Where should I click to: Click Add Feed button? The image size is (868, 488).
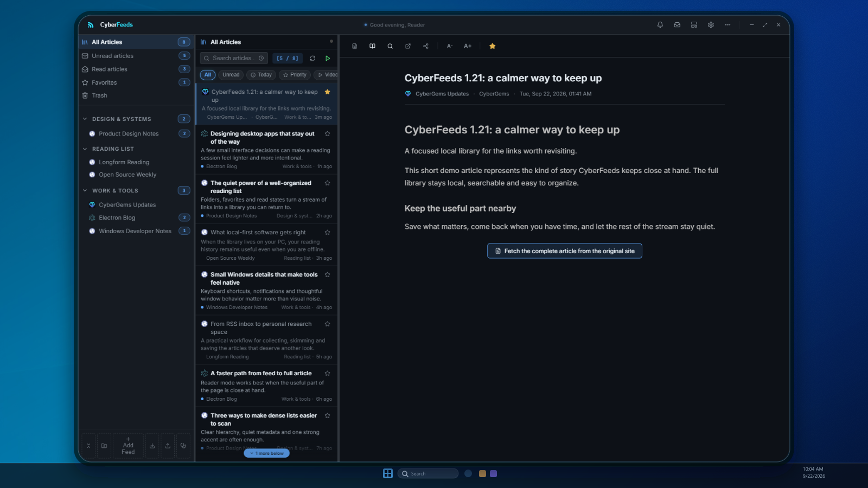click(x=128, y=446)
